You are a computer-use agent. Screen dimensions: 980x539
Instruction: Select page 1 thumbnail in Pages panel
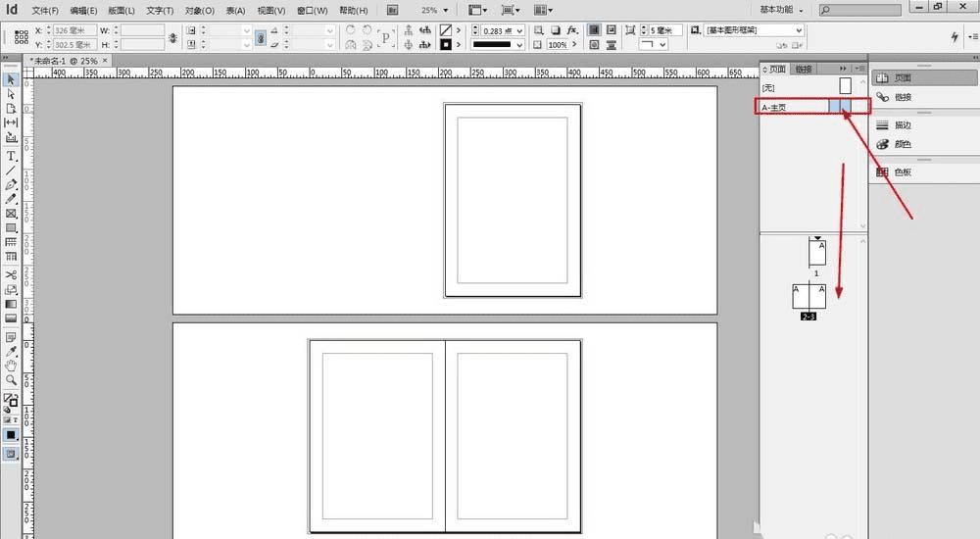[x=817, y=253]
